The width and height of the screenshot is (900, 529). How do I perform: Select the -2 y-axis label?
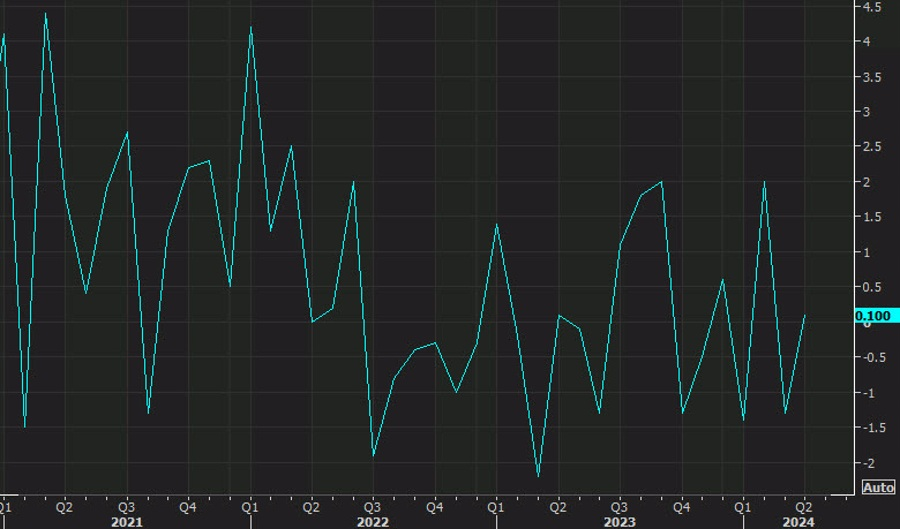[x=868, y=464]
